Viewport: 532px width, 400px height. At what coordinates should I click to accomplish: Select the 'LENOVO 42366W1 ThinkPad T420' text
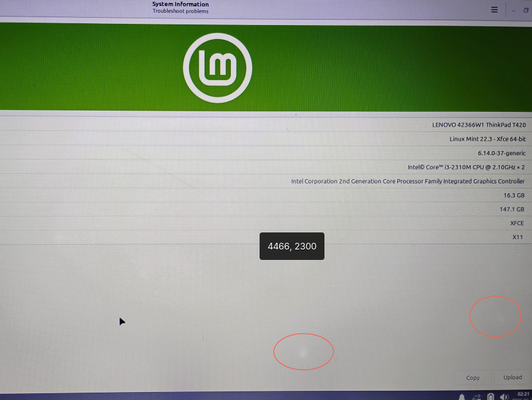pos(479,125)
